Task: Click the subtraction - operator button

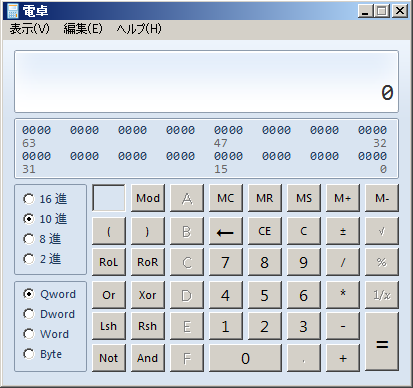Action: 343,326
